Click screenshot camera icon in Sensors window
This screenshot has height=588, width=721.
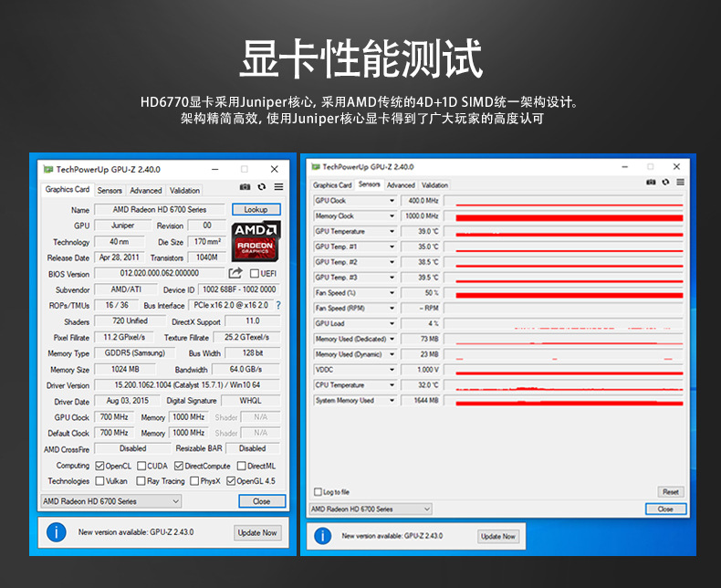pyautogui.click(x=651, y=183)
